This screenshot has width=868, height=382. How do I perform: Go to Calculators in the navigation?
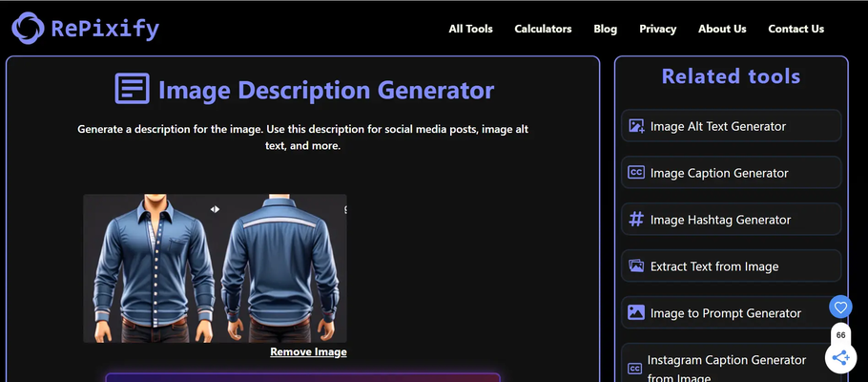pyautogui.click(x=543, y=29)
